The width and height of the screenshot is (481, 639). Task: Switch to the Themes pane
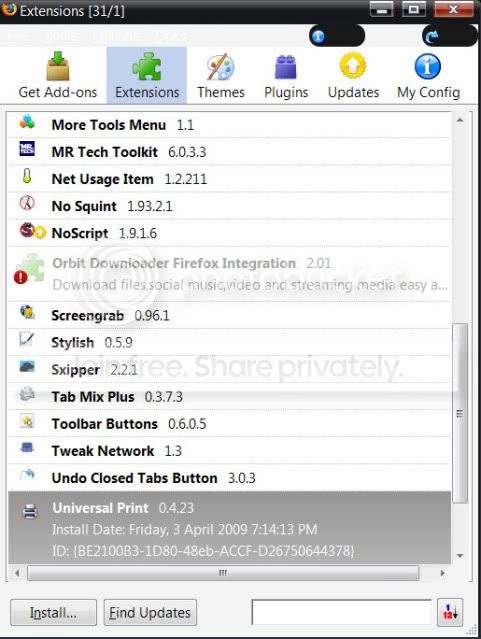pyautogui.click(x=221, y=75)
